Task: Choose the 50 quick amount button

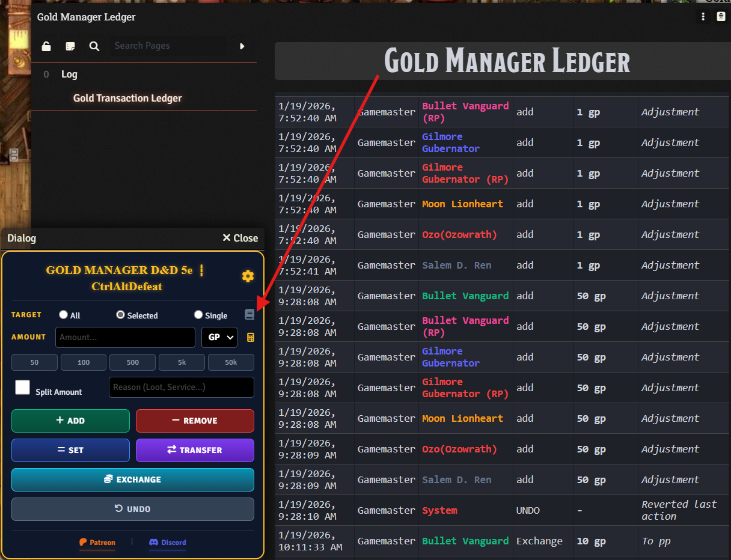Action: pyautogui.click(x=34, y=362)
